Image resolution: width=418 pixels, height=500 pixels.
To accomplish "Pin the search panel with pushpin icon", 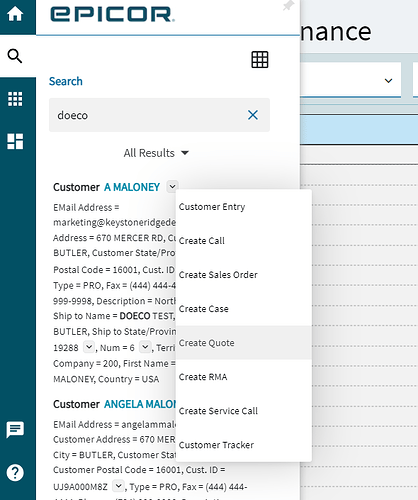I will 288,6.
